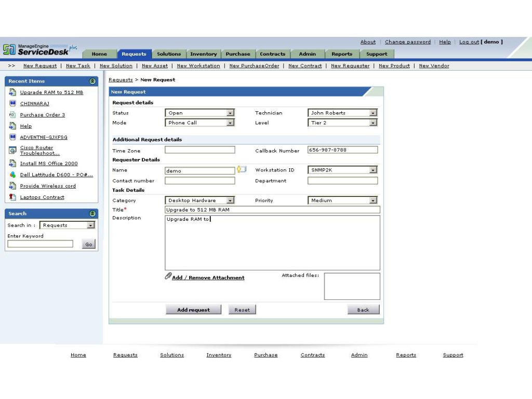Open the Category dropdown showing Desktop Hardware
532x399 pixels.
230,200
